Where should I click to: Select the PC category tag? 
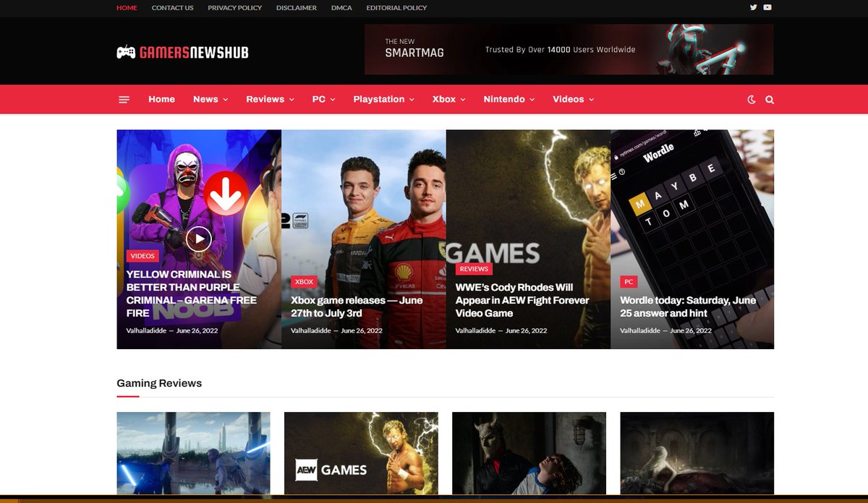click(x=629, y=282)
